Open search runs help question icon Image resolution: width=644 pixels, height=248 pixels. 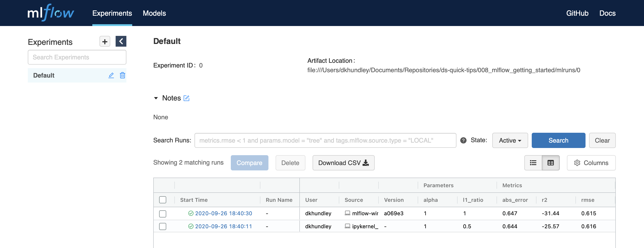point(463,140)
